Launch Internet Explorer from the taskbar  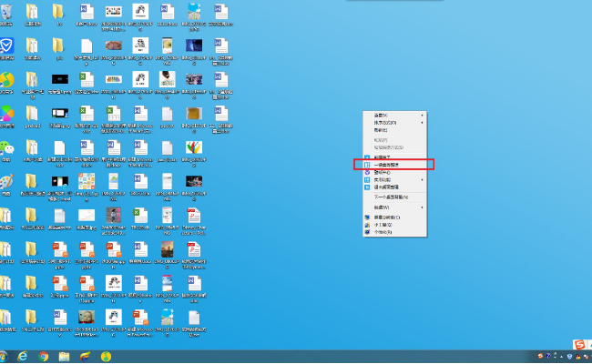tap(21, 356)
